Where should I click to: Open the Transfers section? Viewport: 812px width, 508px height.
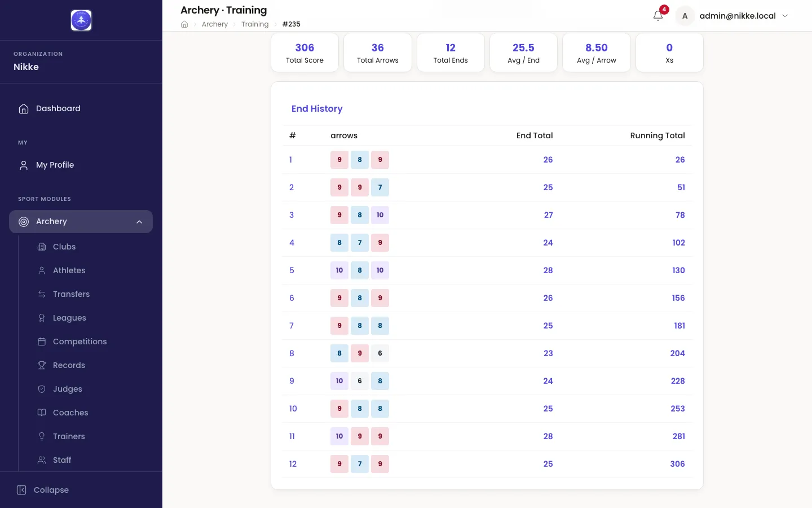[x=90, y=294]
